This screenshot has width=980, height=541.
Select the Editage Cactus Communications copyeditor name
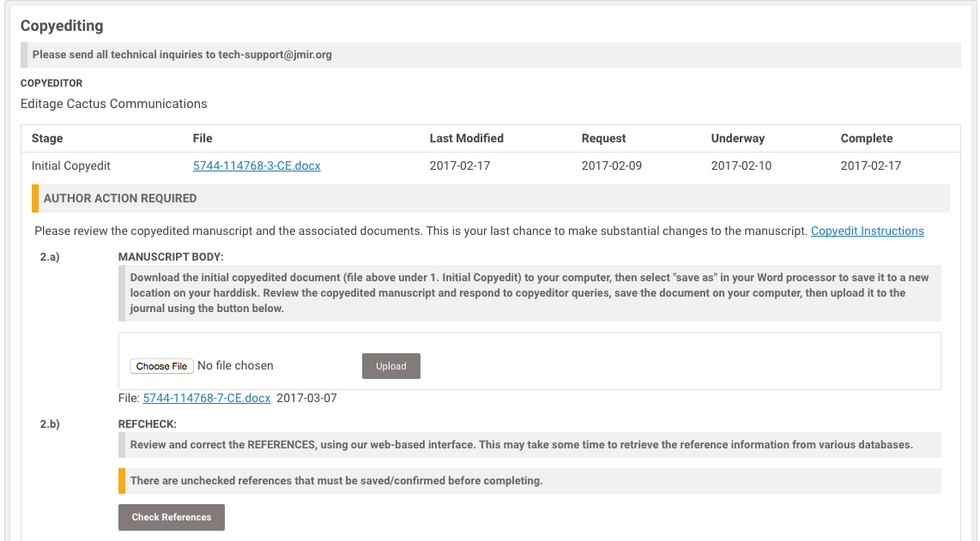pos(114,104)
